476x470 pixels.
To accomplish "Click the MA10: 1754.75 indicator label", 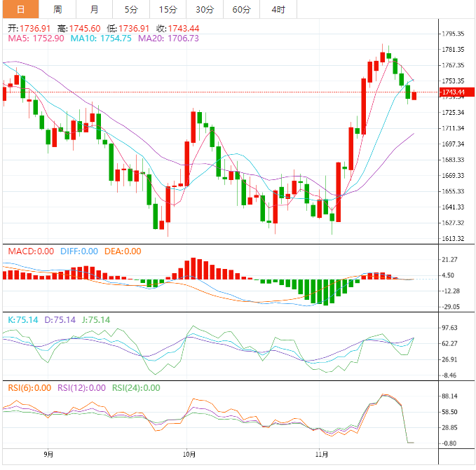I will point(100,39).
